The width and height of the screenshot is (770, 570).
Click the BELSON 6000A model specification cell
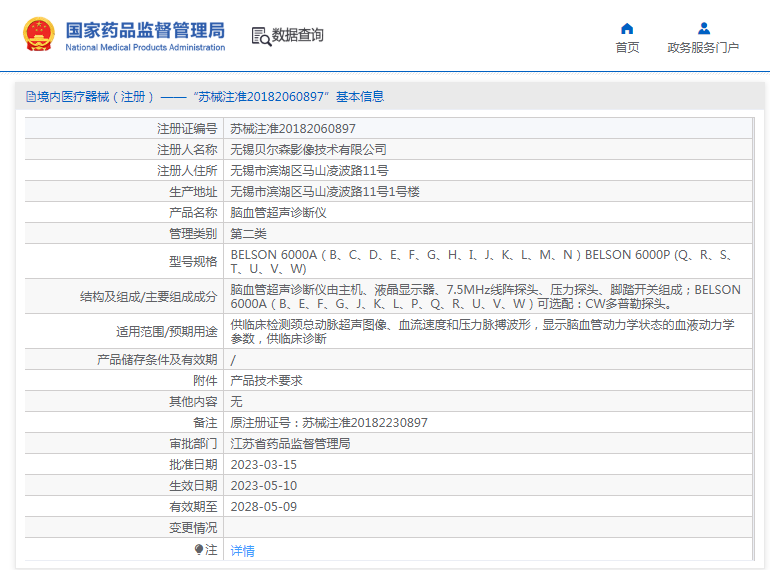pos(488,262)
